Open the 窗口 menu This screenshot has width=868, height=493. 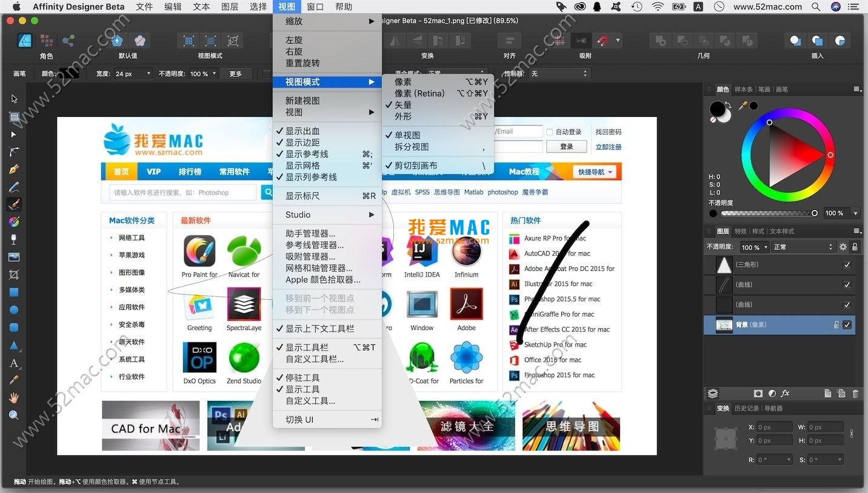point(315,7)
